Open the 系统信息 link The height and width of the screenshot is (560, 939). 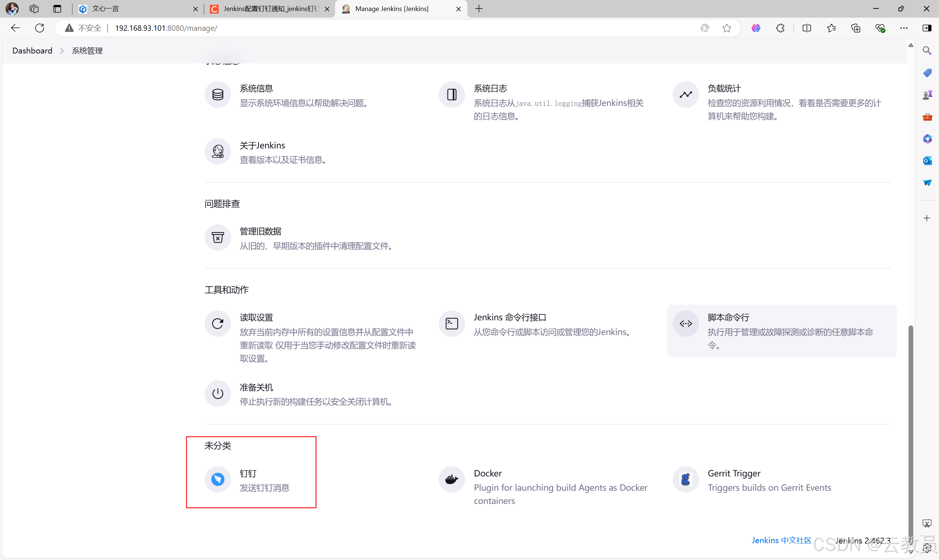[x=256, y=88]
